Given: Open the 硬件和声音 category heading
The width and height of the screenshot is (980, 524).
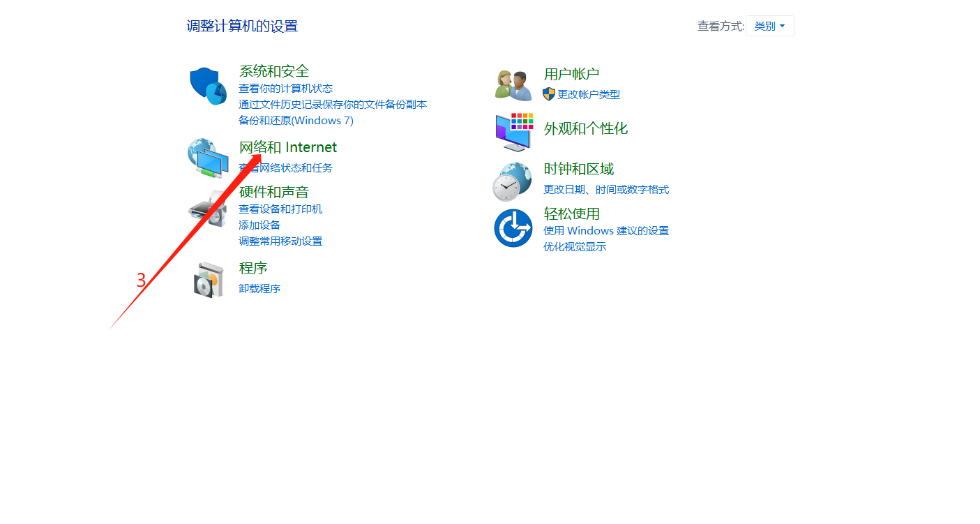Looking at the screenshot, I should (x=274, y=192).
